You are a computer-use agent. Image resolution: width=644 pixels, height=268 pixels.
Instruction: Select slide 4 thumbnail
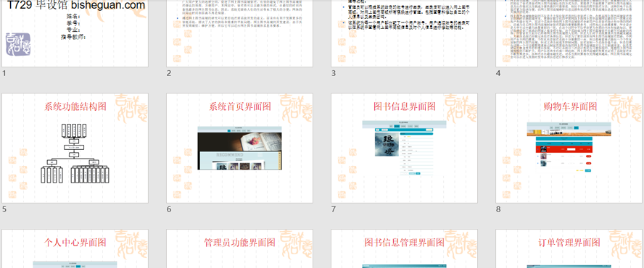click(569, 33)
